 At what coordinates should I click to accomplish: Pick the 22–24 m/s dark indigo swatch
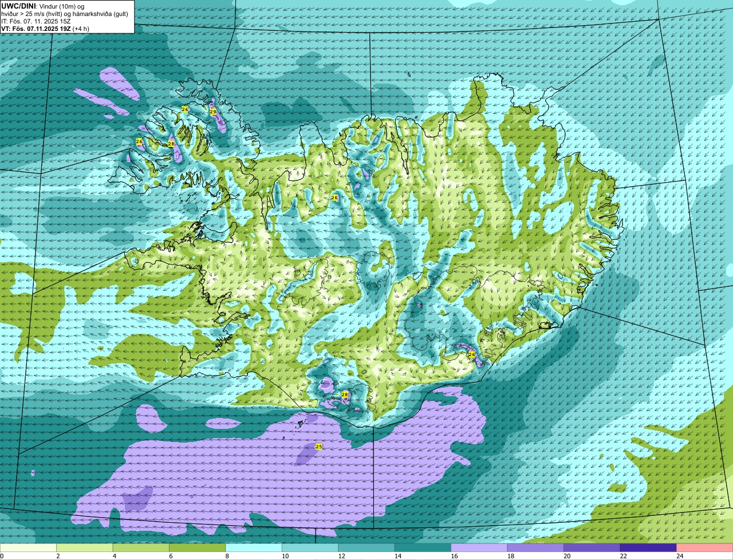click(x=648, y=547)
